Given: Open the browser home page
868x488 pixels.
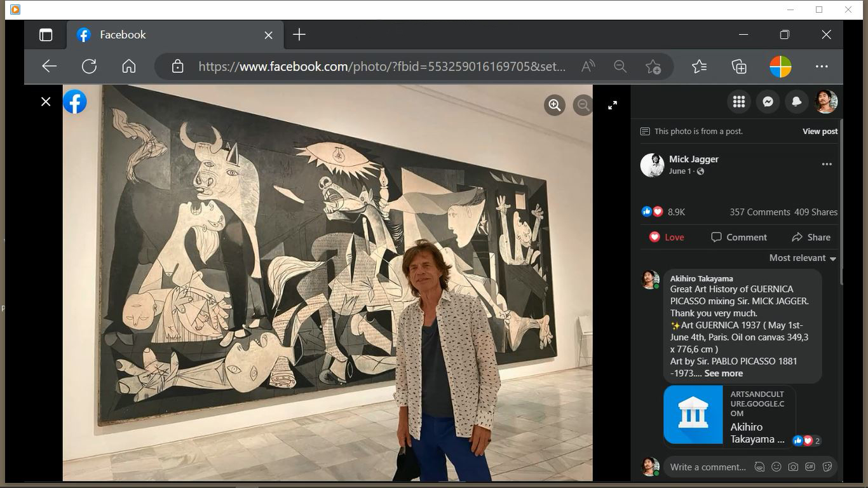Looking at the screenshot, I should point(129,66).
